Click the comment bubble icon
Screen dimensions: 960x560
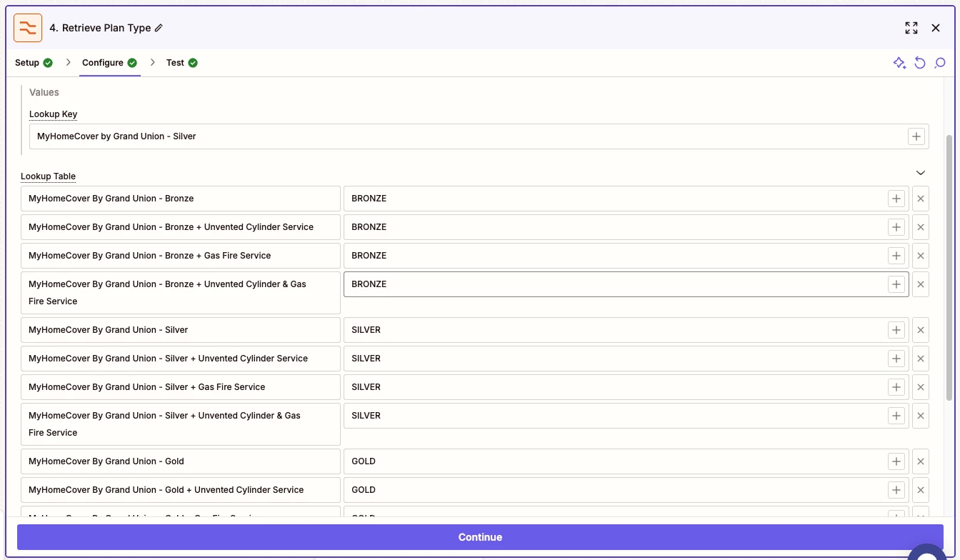[940, 63]
